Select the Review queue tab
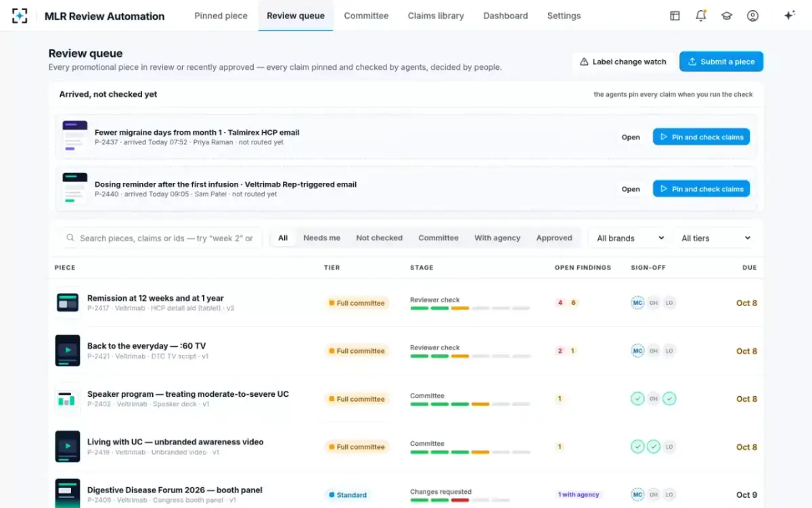Screen dimensions: 812x508 [x=296, y=16]
